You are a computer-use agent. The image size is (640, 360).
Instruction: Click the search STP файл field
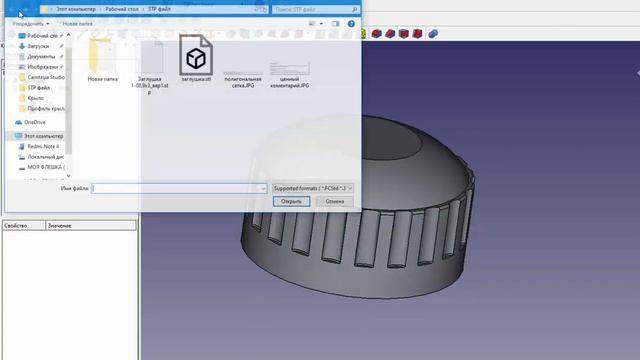click(x=316, y=9)
